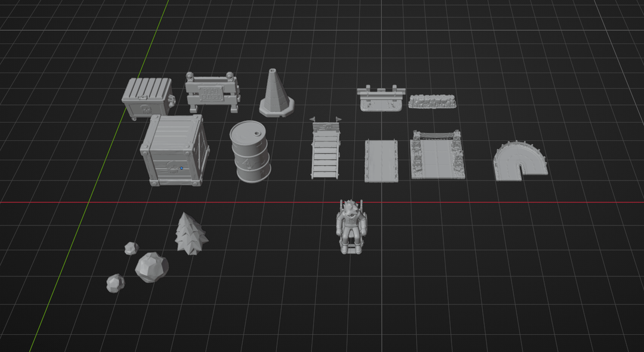Click the low-poly pine tree

pyautogui.click(x=191, y=234)
